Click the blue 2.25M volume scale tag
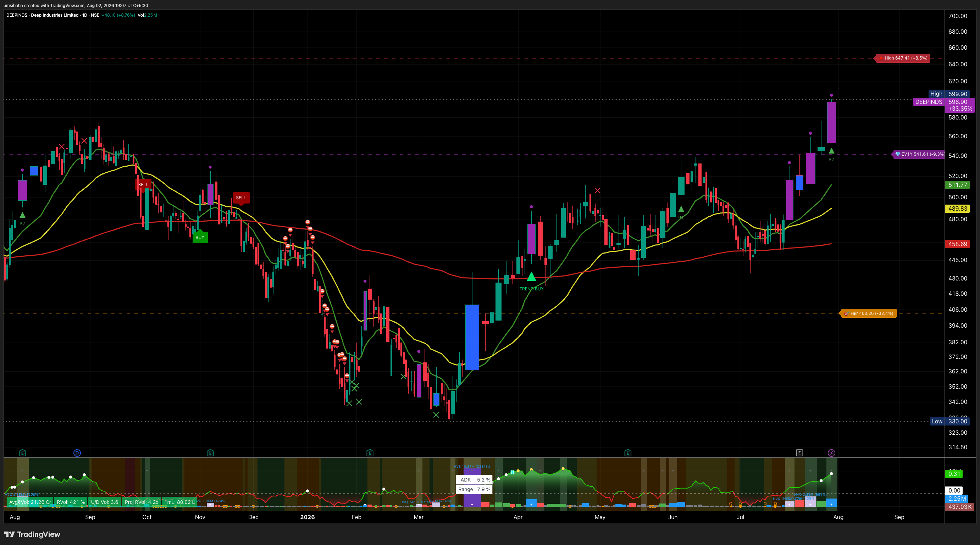The height and width of the screenshot is (545, 980). 957,499
